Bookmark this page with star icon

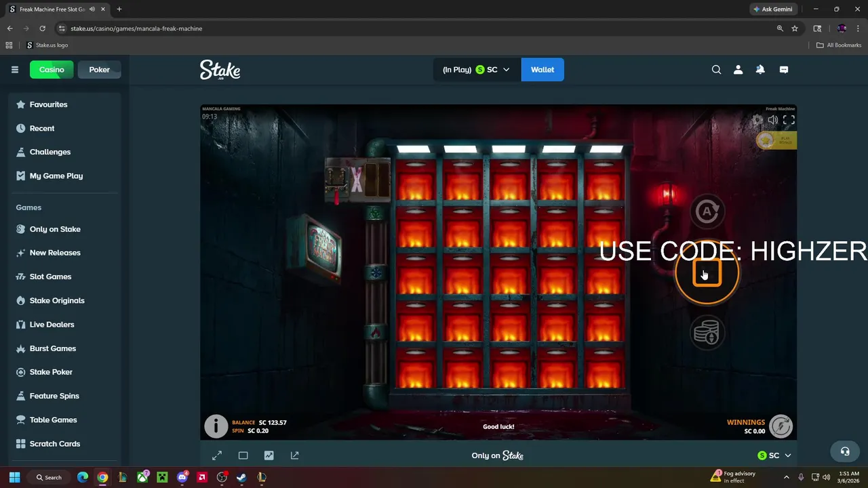tap(795, 28)
